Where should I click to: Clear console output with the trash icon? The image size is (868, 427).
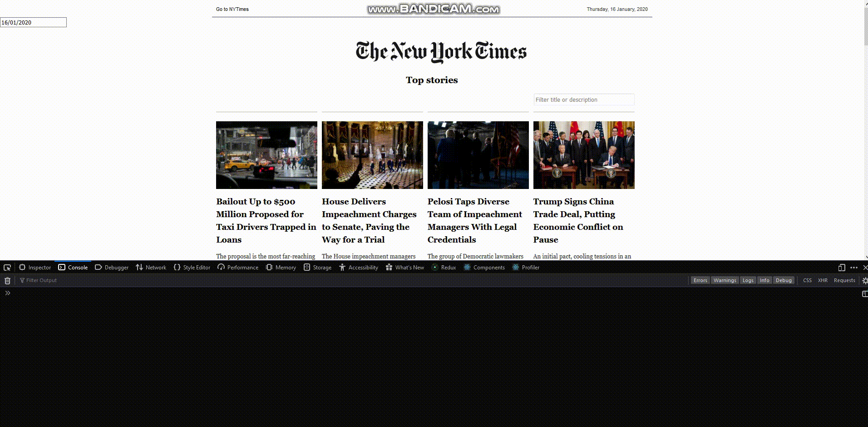7,280
